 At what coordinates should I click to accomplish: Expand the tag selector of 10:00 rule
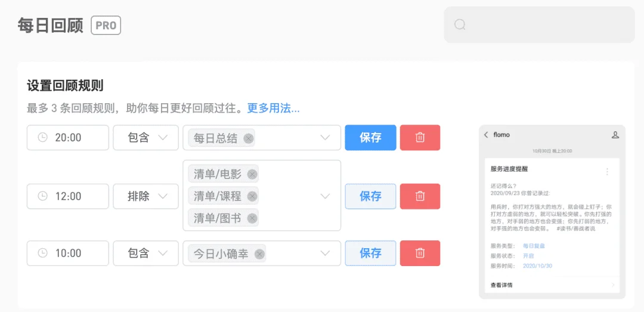[262, 253]
